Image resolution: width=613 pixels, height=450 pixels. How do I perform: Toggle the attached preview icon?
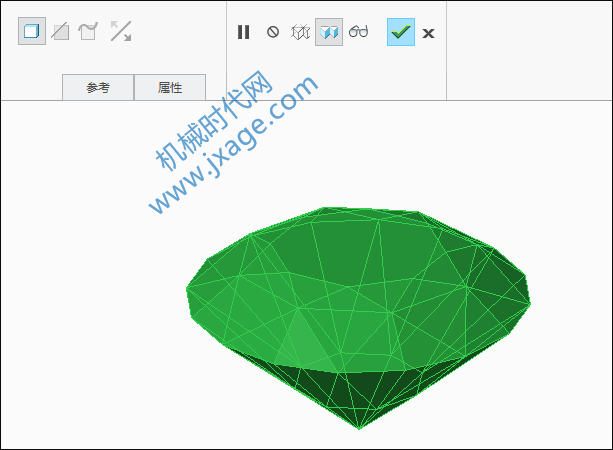329,32
